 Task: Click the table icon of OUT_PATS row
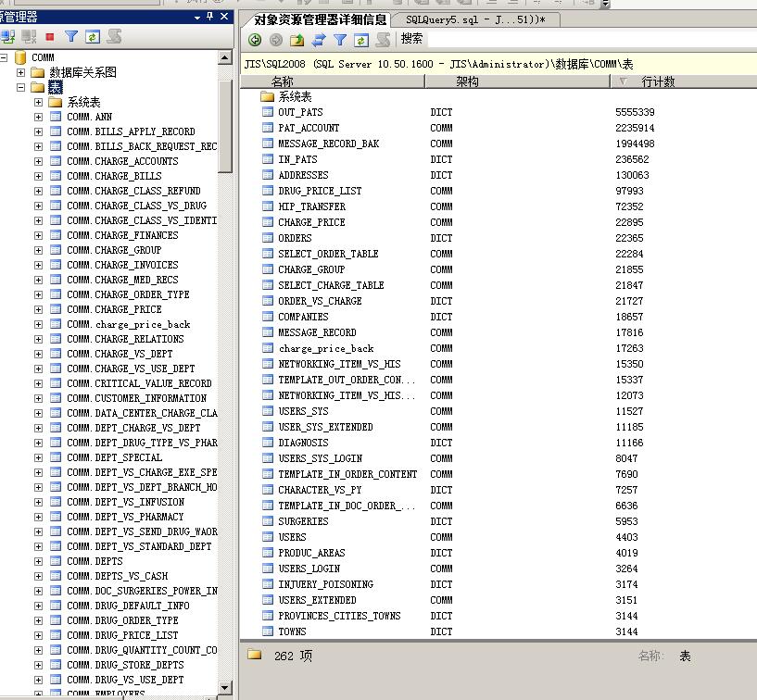point(268,112)
